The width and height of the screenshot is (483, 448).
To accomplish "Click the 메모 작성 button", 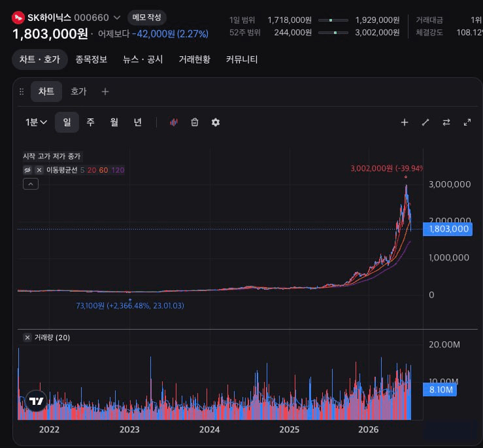I will 147,17.
